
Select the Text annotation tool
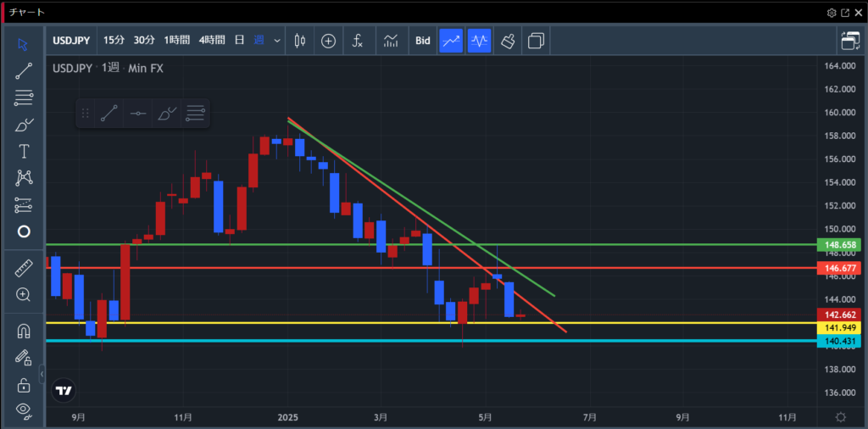point(23,151)
